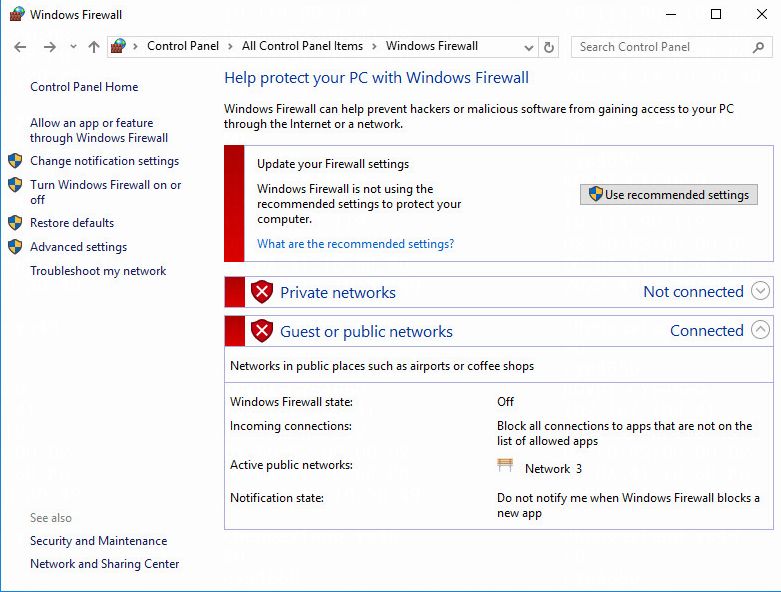
Task: Click the Windows Firewall title bar icon
Action: pos(17,14)
